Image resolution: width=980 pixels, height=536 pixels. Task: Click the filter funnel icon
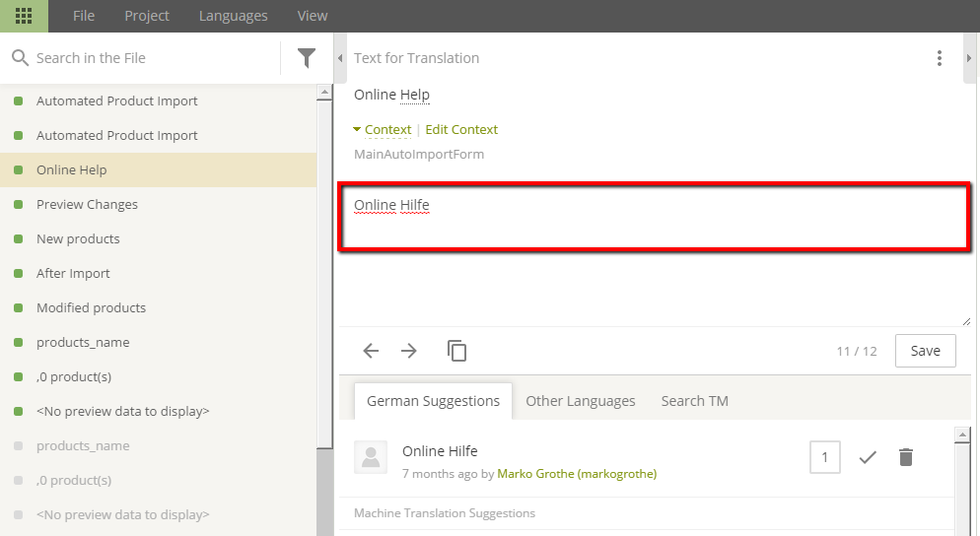tap(307, 58)
